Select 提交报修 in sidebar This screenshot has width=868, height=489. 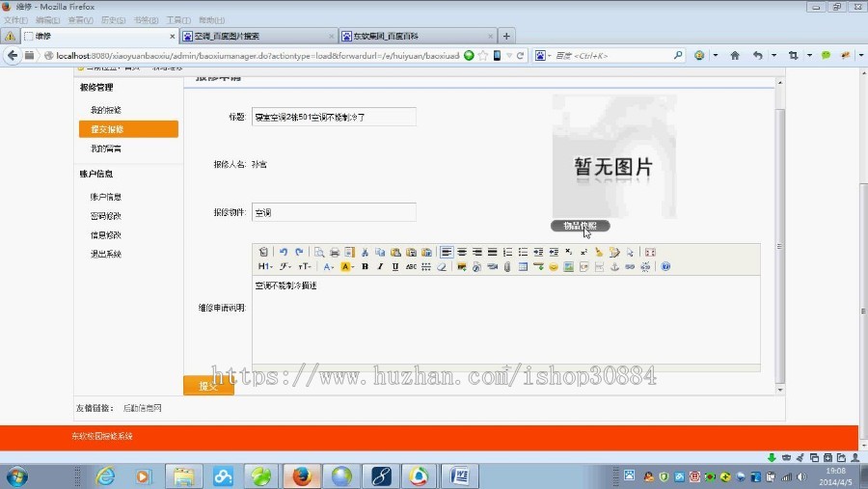(128, 129)
